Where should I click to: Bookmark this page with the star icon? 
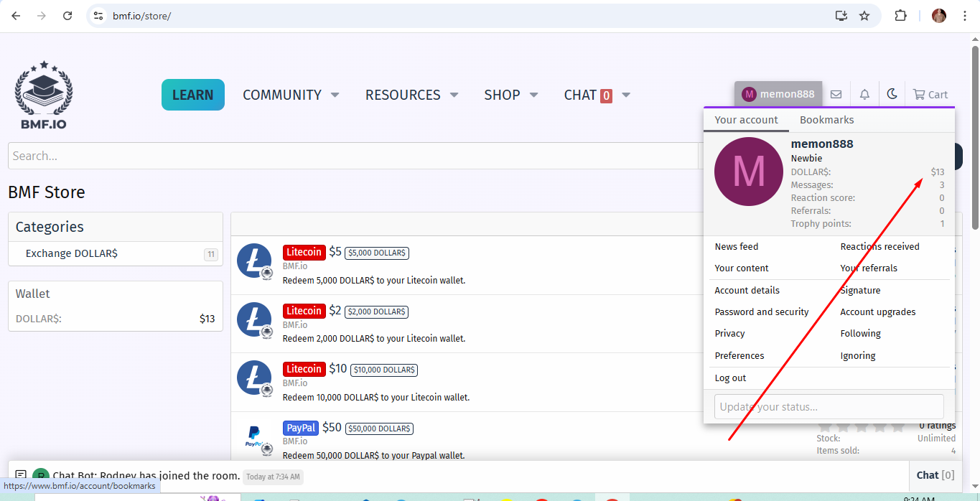(864, 16)
